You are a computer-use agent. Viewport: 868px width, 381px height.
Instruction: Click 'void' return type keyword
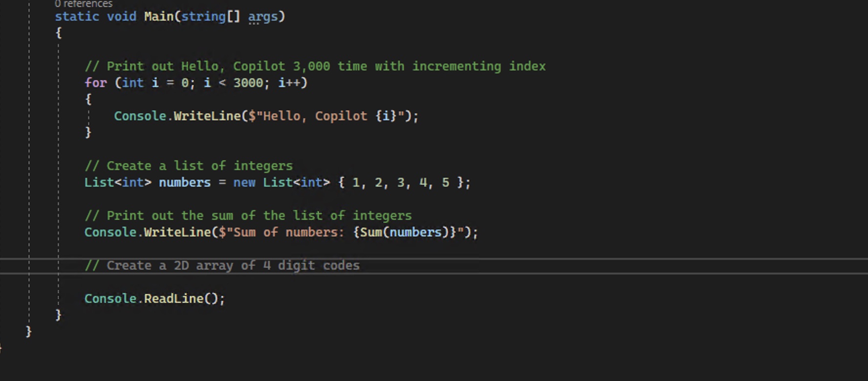[x=122, y=17]
